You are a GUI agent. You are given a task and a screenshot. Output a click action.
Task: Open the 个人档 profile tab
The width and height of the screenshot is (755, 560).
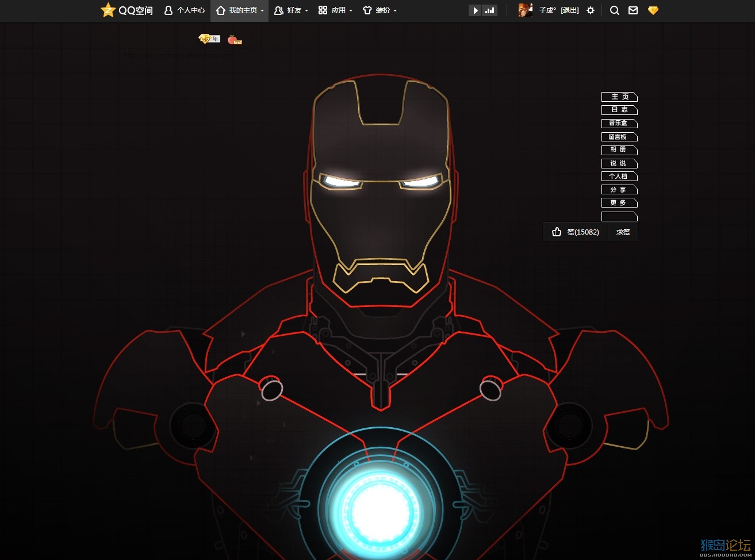pyautogui.click(x=619, y=177)
